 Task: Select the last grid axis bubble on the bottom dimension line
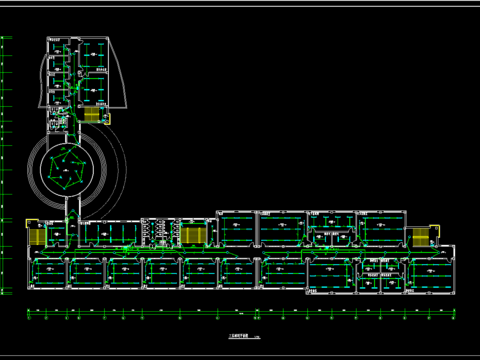click(454, 318)
